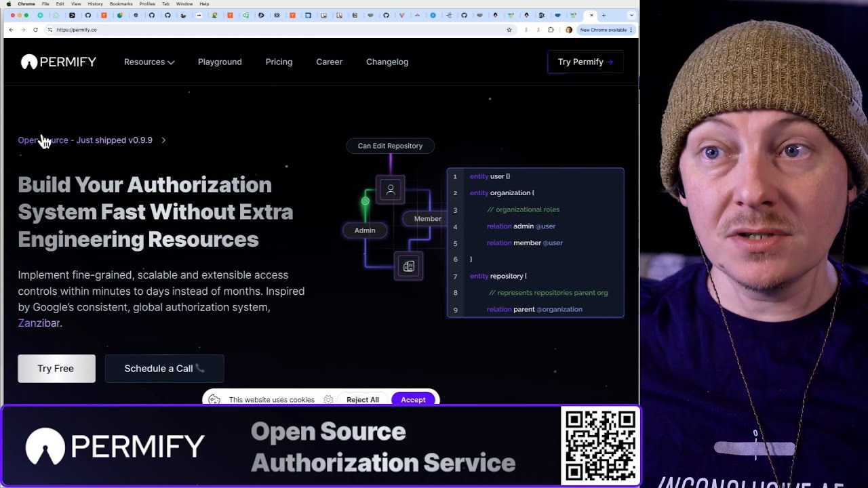Bookmark this page with the star icon

pyautogui.click(x=509, y=30)
